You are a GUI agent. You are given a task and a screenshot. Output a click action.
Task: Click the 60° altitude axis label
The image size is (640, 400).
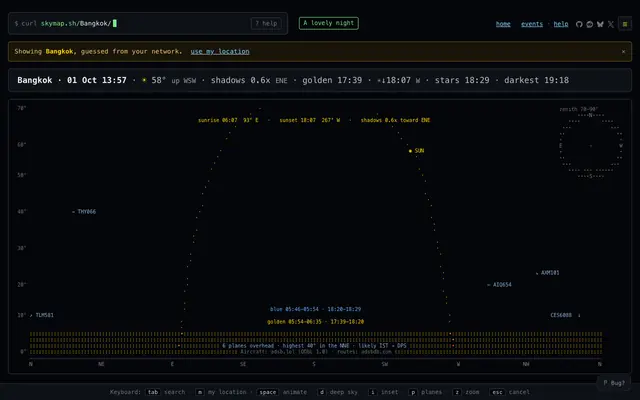click(22, 144)
